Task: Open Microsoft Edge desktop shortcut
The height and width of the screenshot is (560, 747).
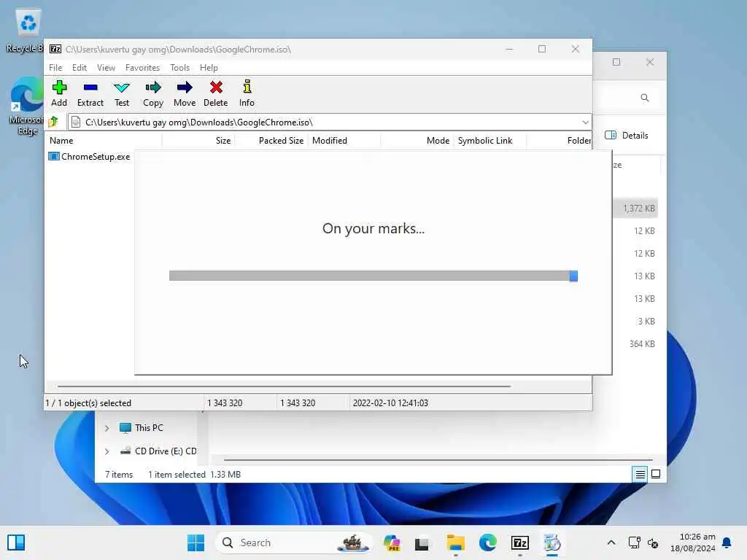Action: click(x=27, y=106)
